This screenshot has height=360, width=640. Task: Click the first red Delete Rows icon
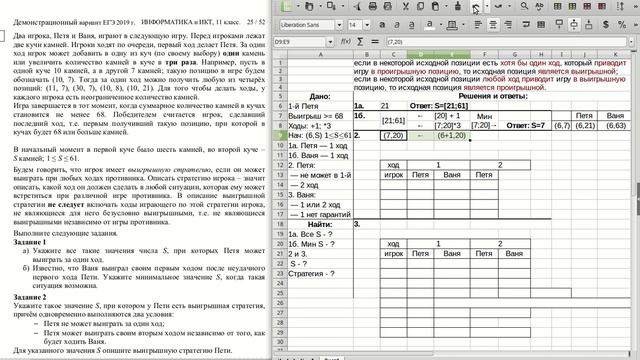click(x=587, y=6)
